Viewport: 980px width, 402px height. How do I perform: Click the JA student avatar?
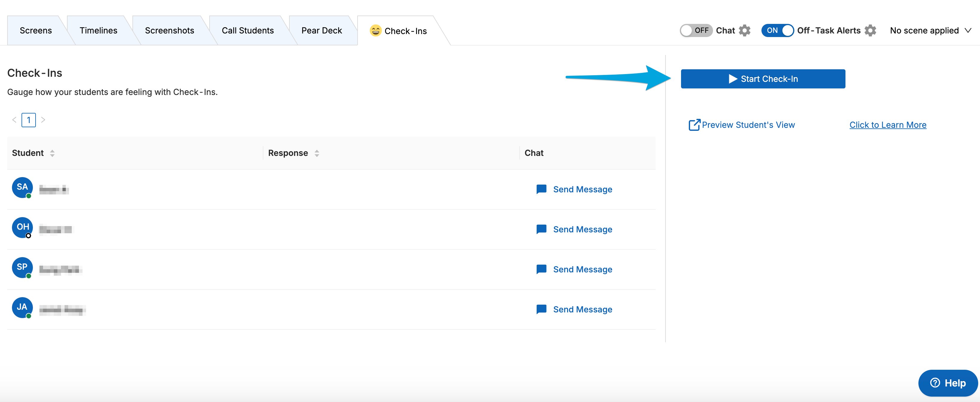coord(22,307)
